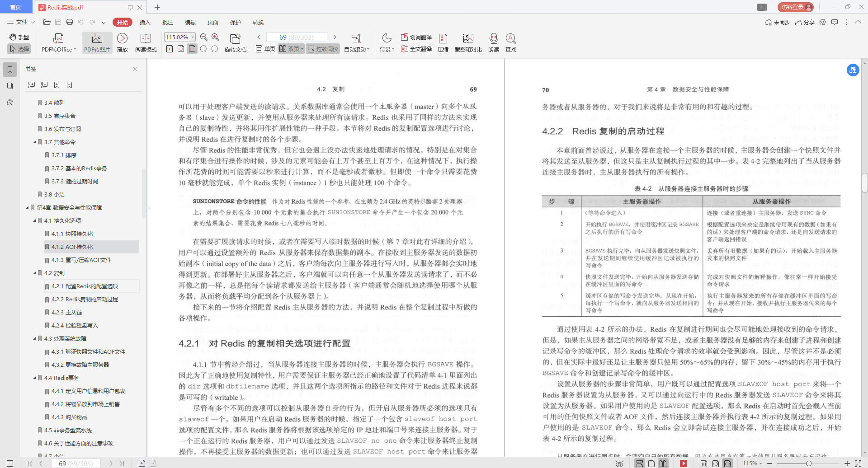This screenshot has width=868, height=468.
Task: Enable 连续阅读 continuous reading mode
Action: click(x=322, y=49)
